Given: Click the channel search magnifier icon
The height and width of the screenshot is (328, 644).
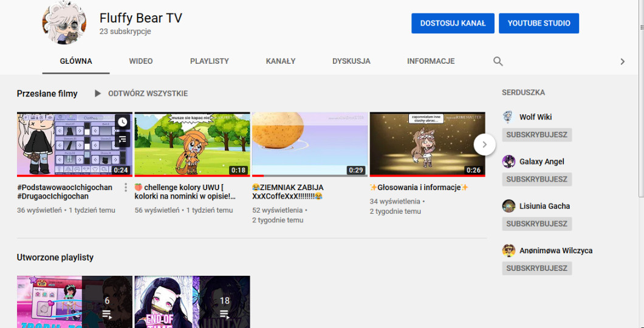Looking at the screenshot, I should (x=498, y=61).
